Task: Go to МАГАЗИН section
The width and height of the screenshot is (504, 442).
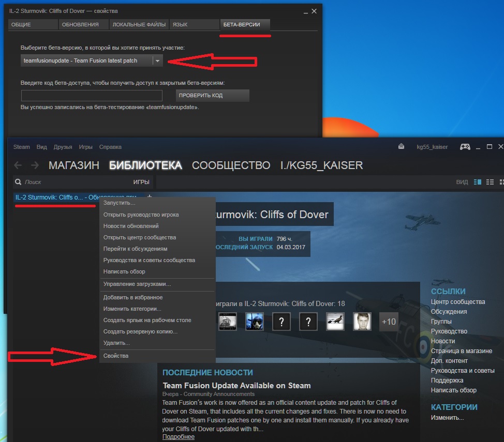Action: pyautogui.click(x=74, y=165)
